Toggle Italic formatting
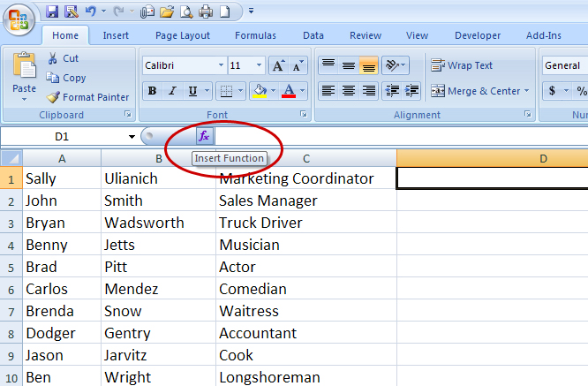This screenshot has width=588, height=386. pos(172,91)
